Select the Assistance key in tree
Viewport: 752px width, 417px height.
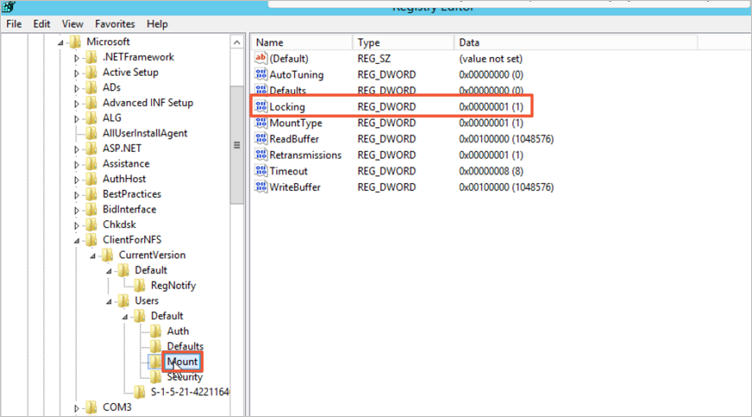coord(126,164)
